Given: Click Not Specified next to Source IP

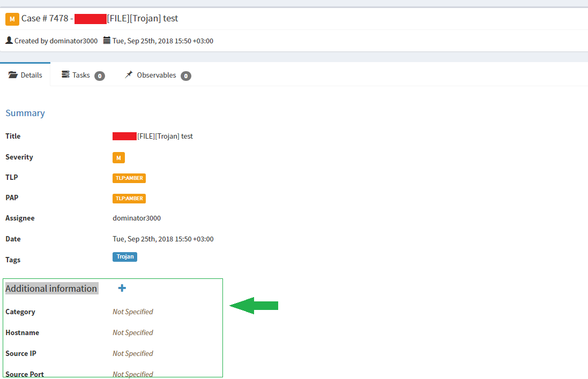Looking at the screenshot, I should [x=132, y=353].
